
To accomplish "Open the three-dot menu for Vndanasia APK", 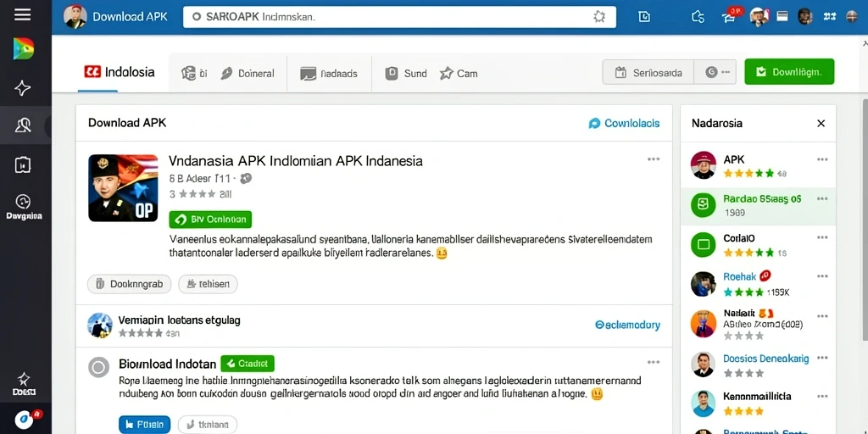I will [654, 159].
